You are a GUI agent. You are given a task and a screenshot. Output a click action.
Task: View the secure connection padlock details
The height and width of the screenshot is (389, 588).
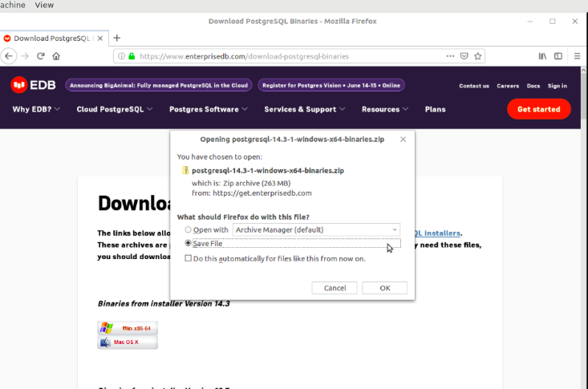[x=132, y=56]
